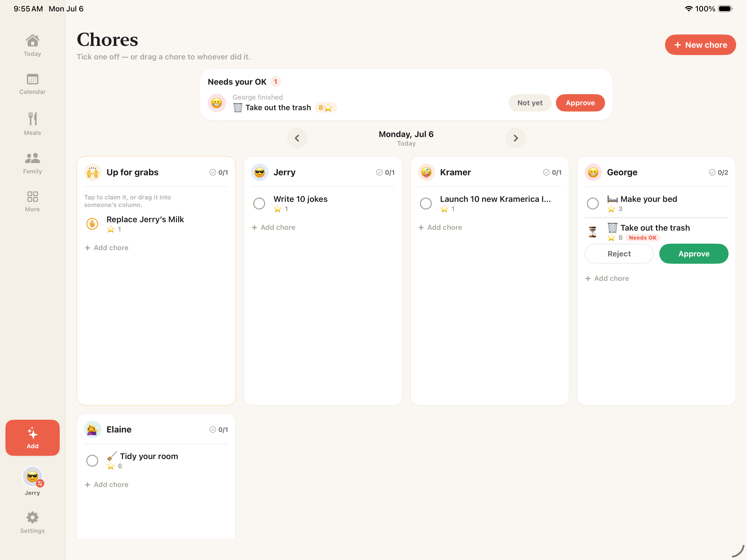This screenshot has height=560, width=747.
Task: Click the battery status icon
Action: coord(725,9)
